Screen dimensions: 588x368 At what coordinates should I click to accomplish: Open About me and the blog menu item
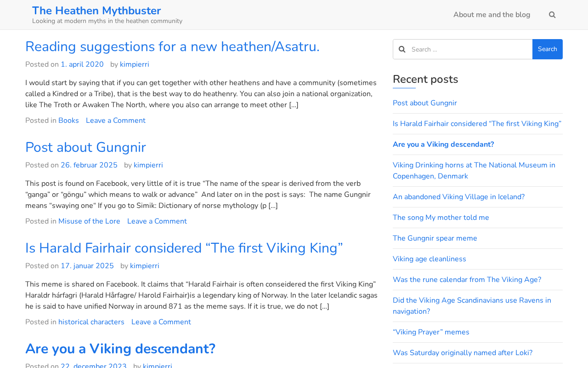(x=492, y=15)
